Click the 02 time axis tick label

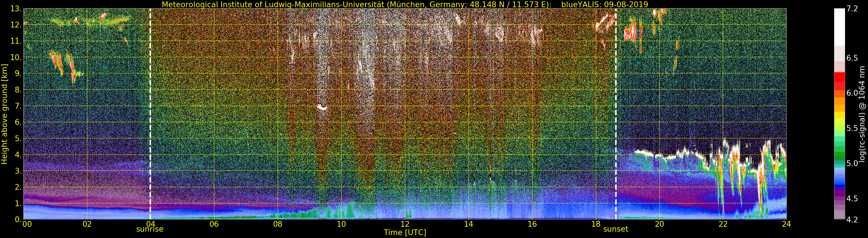[x=87, y=224]
